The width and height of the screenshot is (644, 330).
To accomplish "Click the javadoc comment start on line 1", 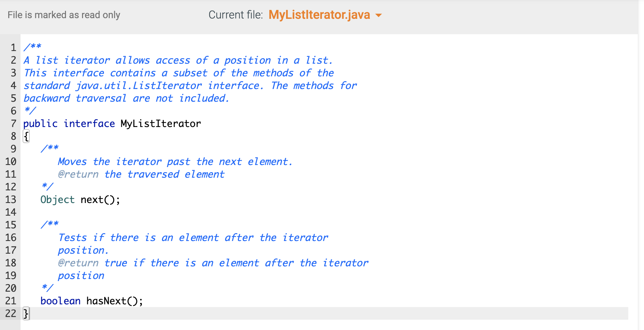I will [x=32, y=47].
